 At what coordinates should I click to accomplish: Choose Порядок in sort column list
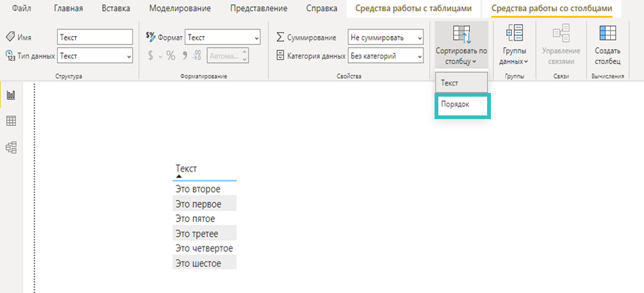(x=462, y=106)
